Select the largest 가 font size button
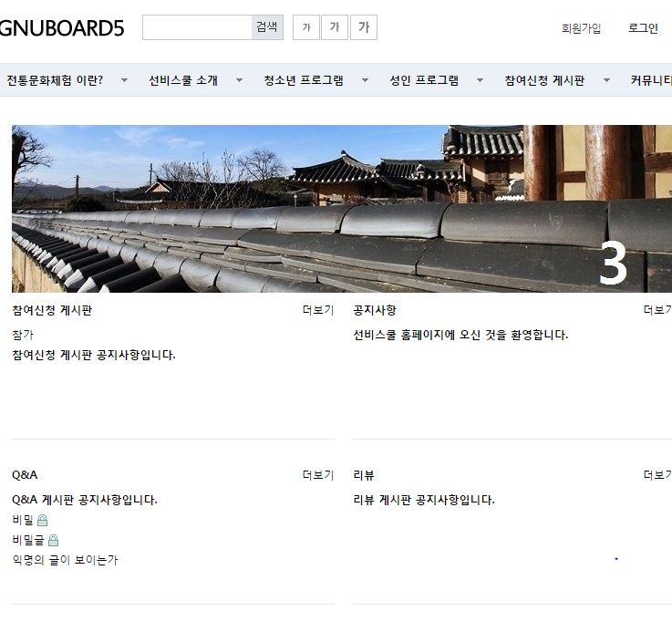The width and height of the screenshot is (672, 632). coord(364,27)
